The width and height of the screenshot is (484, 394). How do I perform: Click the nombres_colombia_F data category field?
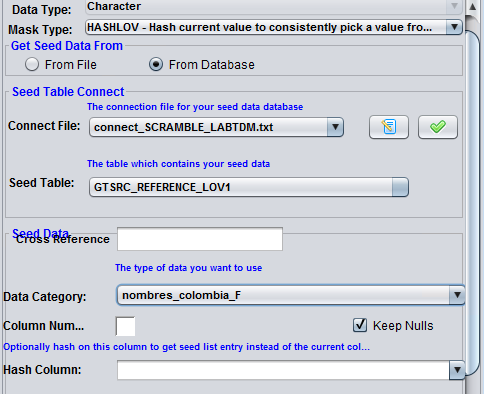[283, 295]
